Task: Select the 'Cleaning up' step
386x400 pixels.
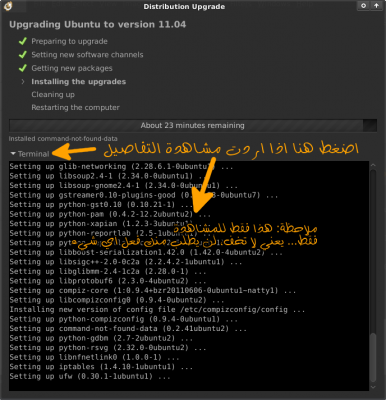Action: [x=53, y=95]
